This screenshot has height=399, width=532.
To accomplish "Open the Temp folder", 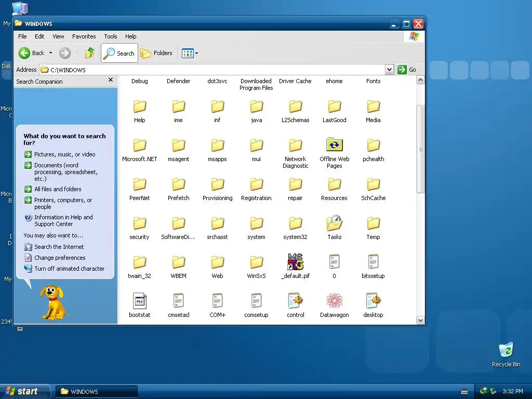I will pyautogui.click(x=373, y=223).
